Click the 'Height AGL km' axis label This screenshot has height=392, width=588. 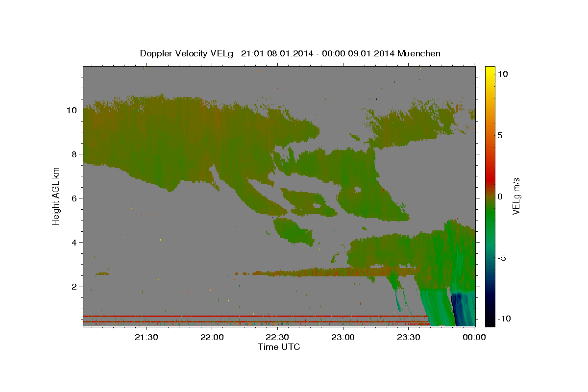(x=56, y=196)
